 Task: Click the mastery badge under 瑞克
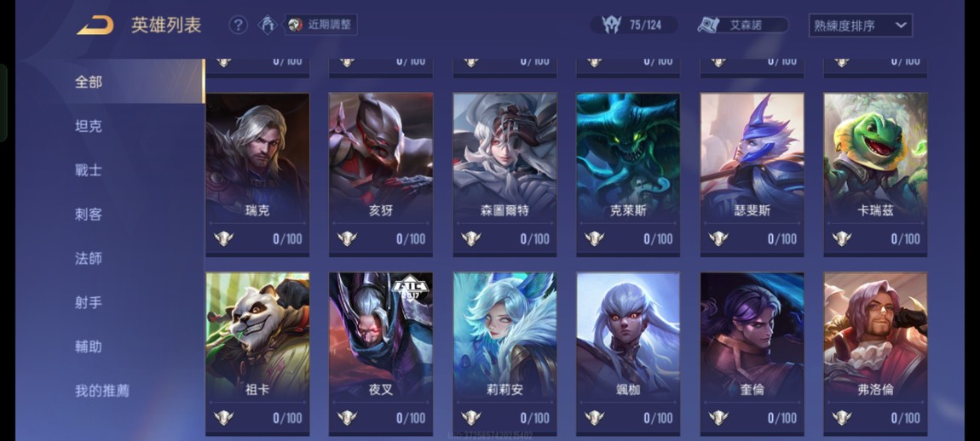[223, 238]
